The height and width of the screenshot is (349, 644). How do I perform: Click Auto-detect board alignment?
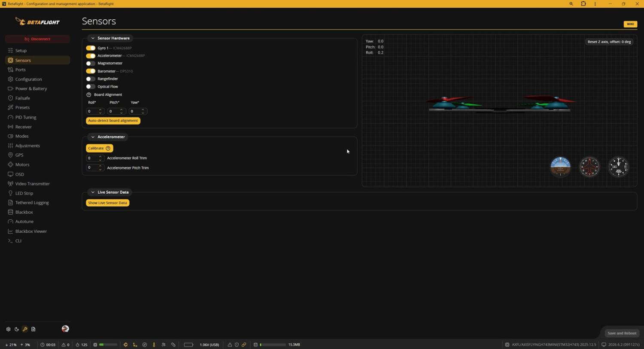click(x=113, y=121)
